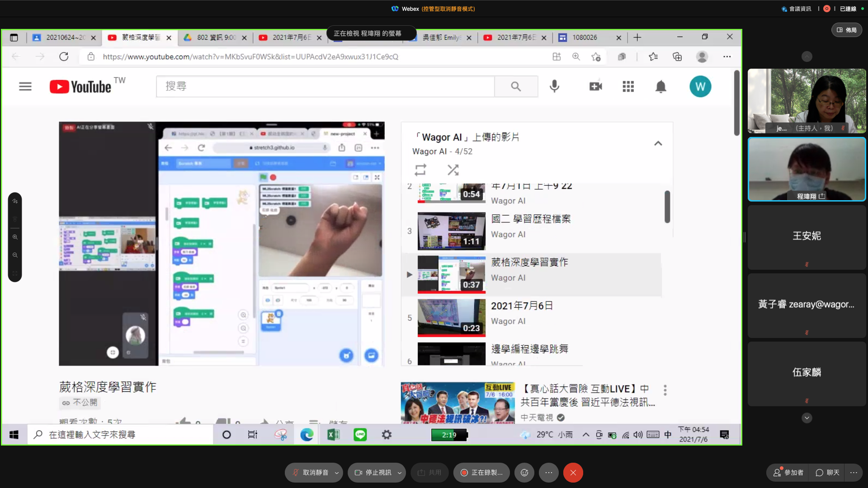
Task: Click the playlist panel scrollbar
Action: [x=667, y=207]
